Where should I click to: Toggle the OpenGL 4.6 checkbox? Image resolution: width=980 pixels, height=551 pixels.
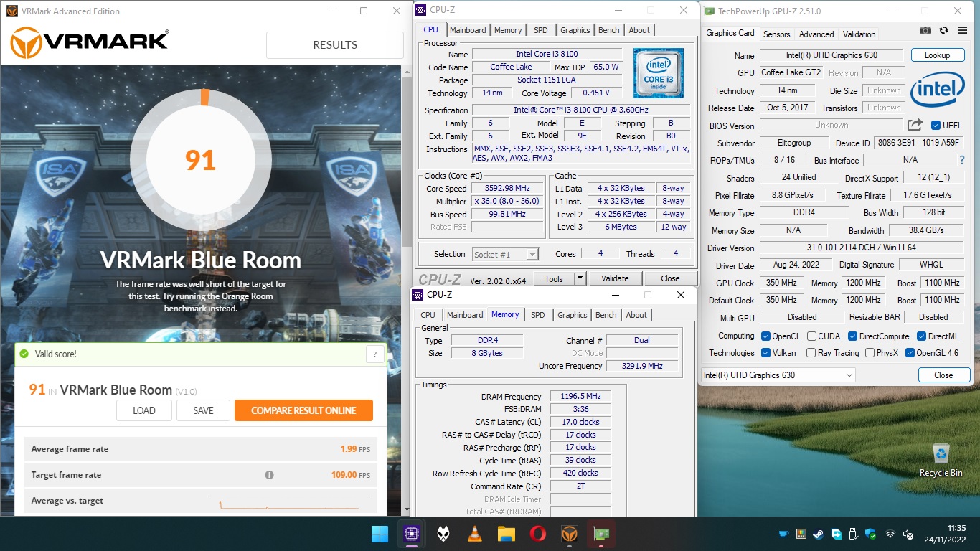[x=910, y=353]
